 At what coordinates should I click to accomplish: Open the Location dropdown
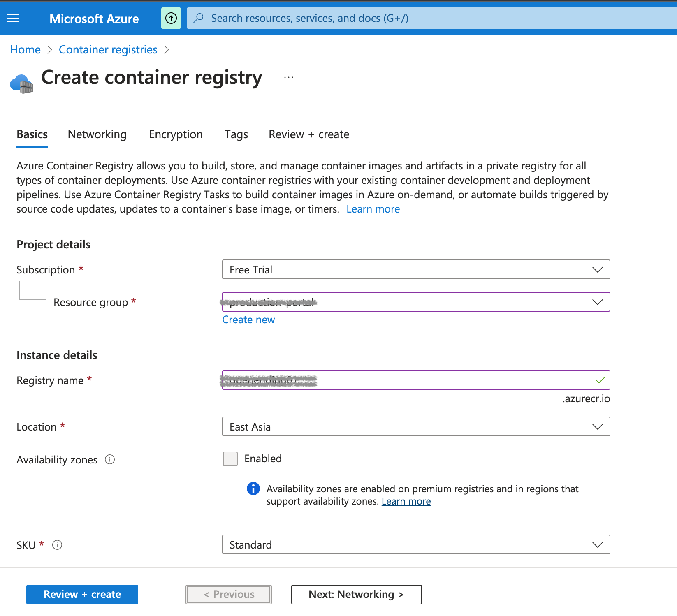(416, 426)
